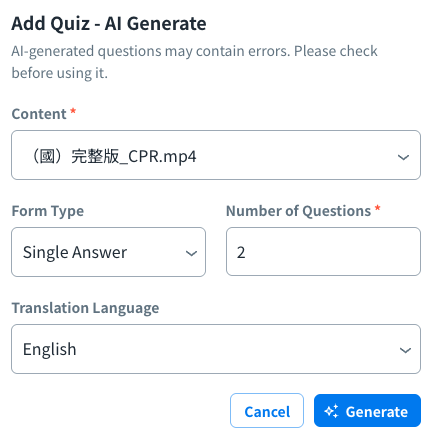Viewport: 438px width, 439px height.
Task: Click the Number of Questions label
Action: [x=298, y=211]
